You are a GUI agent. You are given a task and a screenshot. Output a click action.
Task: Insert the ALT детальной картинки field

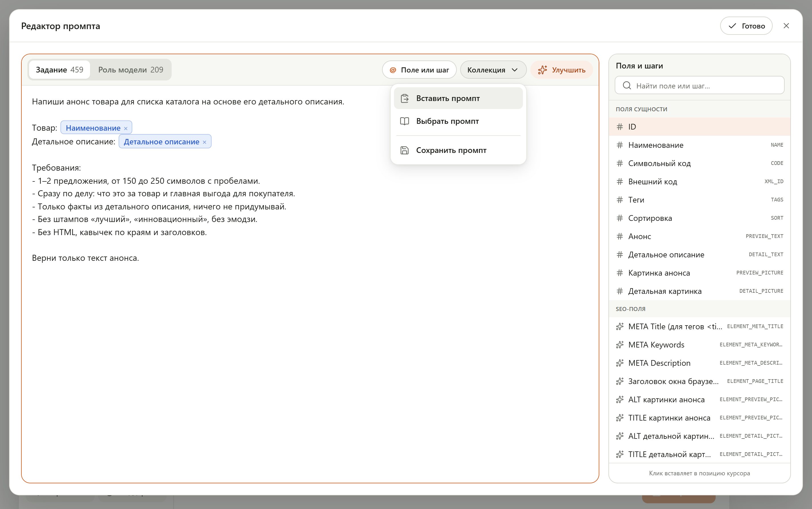point(699,436)
